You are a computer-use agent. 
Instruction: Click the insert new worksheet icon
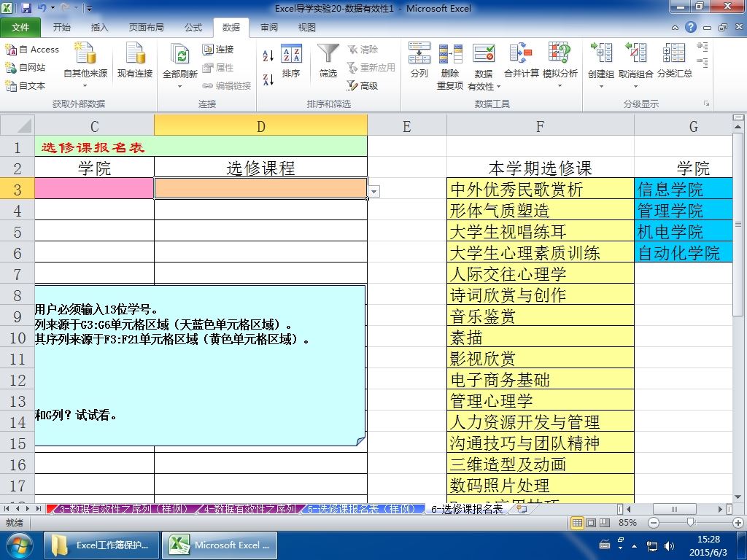pyautogui.click(x=522, y=509)
